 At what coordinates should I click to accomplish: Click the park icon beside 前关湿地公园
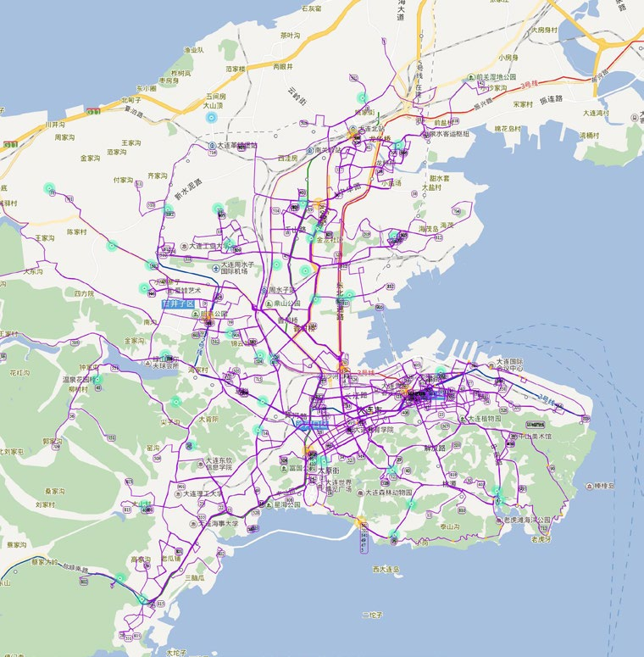[x=471, y=77]
